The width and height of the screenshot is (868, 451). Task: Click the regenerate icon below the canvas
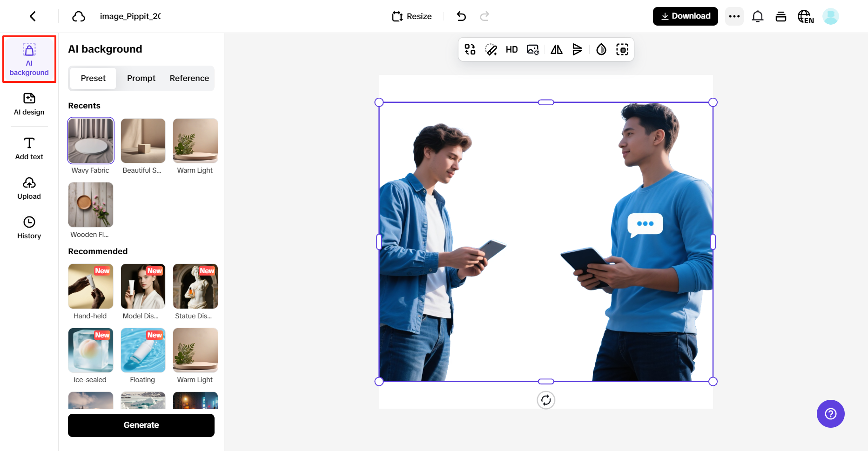coord(546,400)
